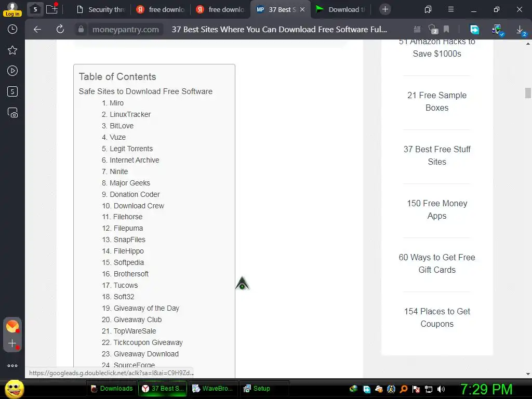Image resolution: width=532 pixels, height=399 pixels.
Task: Click the extension icon with blue checkmark
Action: [497, 30]
